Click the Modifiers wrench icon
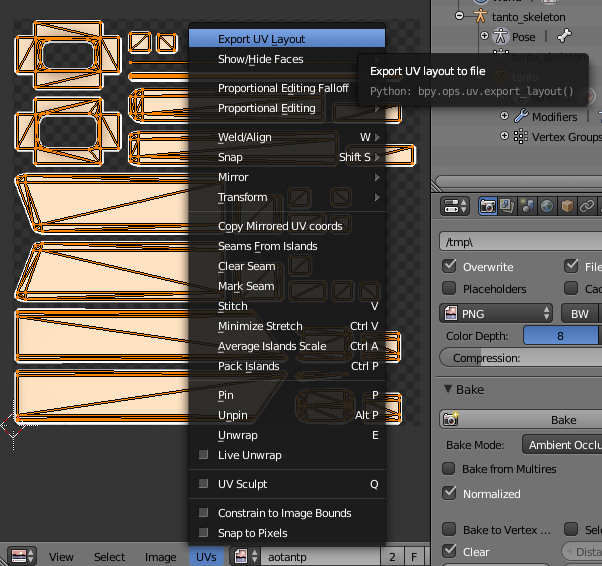The width and height of the screenshot is (602, 566). pos(521,116)
